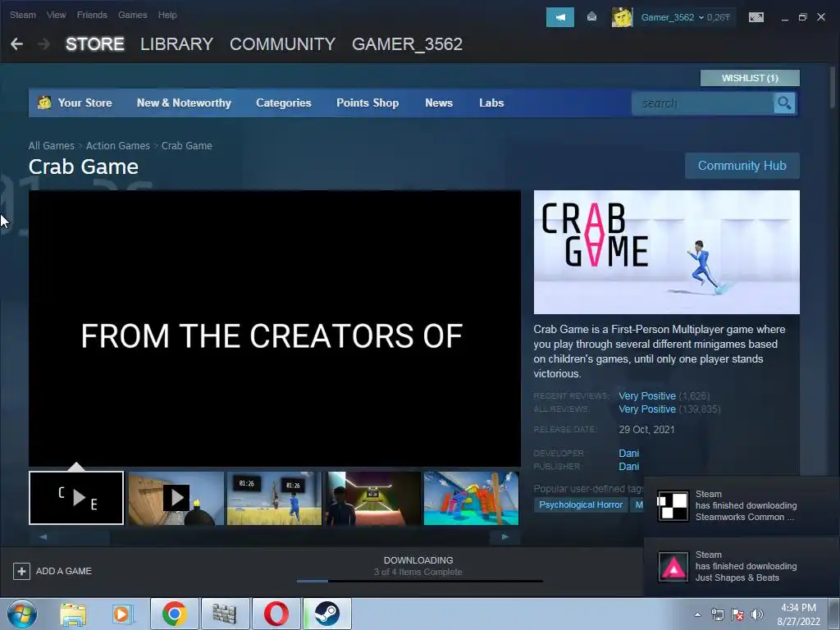
Task: Open store News
Action: 439,103
